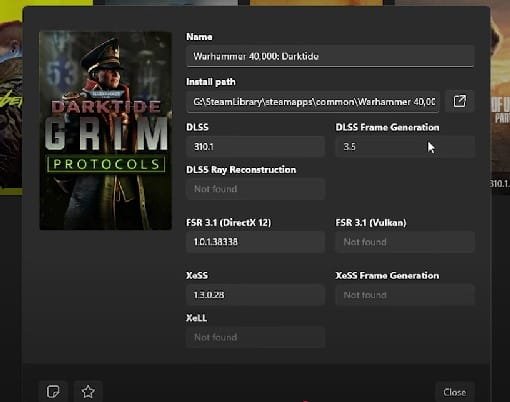Open FSR 3.1 DirectX 12 version field
Screen dimensions: 510x402
tap(255, 242)
